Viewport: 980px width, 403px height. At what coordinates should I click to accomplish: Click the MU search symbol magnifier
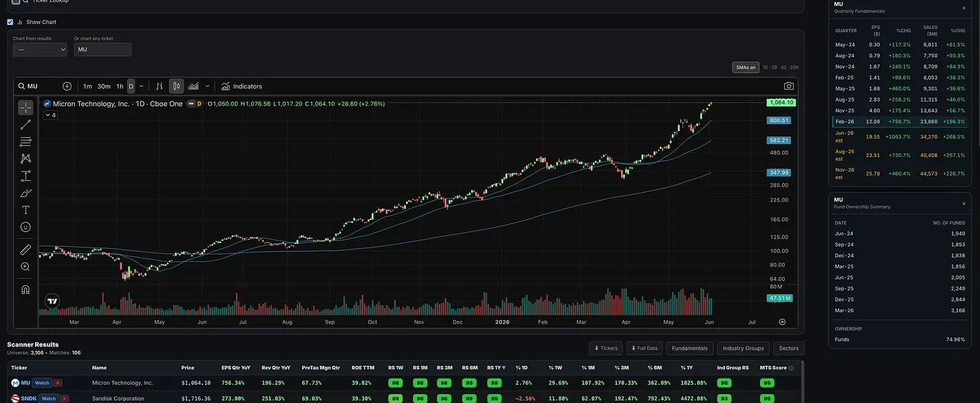click(22, 86)
